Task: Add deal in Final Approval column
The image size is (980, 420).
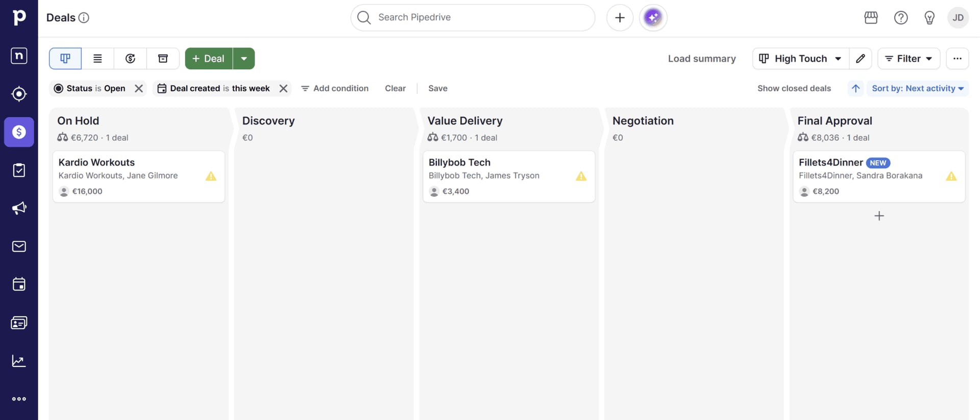Action: 879,216
